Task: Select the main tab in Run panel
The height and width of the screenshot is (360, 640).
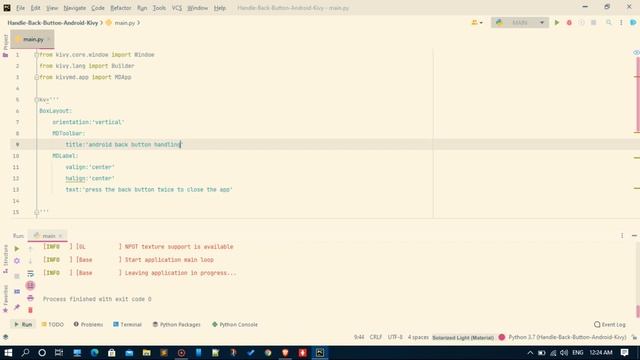Action: [x=46, y=236]
